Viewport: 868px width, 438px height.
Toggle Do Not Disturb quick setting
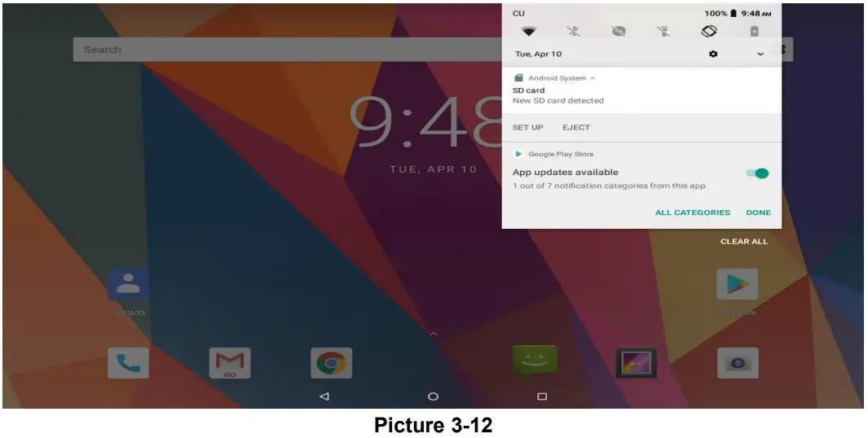point(619,32)
